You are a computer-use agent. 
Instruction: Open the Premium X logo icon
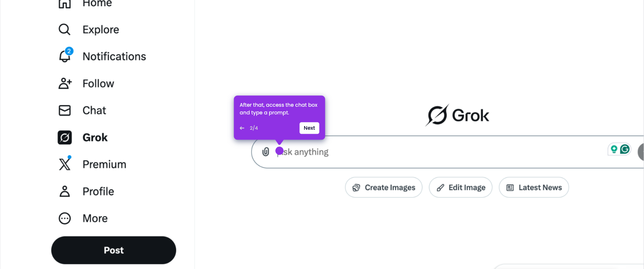click(65, 164)
